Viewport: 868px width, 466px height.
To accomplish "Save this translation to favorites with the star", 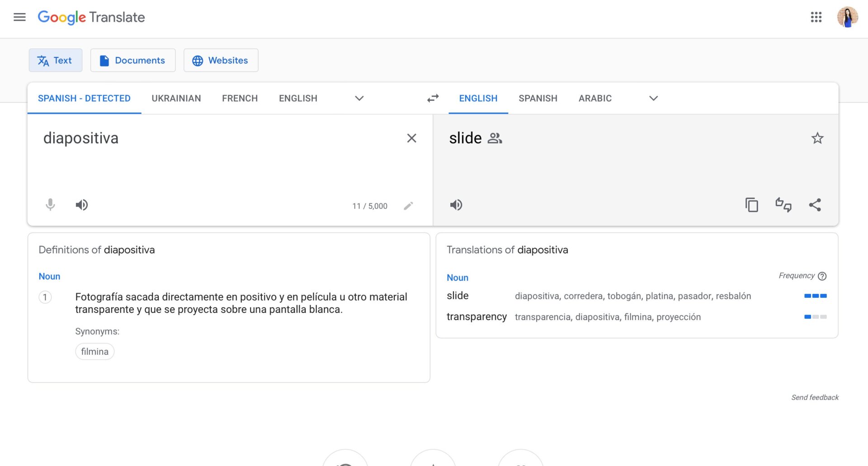I will (817, 138).
